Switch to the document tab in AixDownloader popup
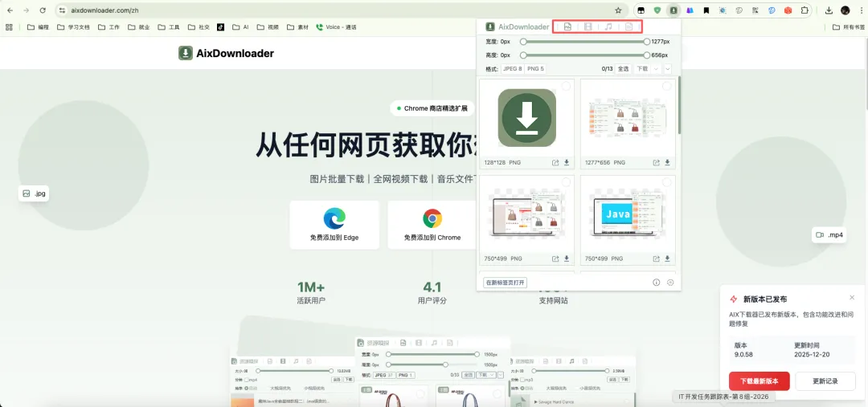The image size is (868, 407). pyautogui.click(x=628, y=26)
